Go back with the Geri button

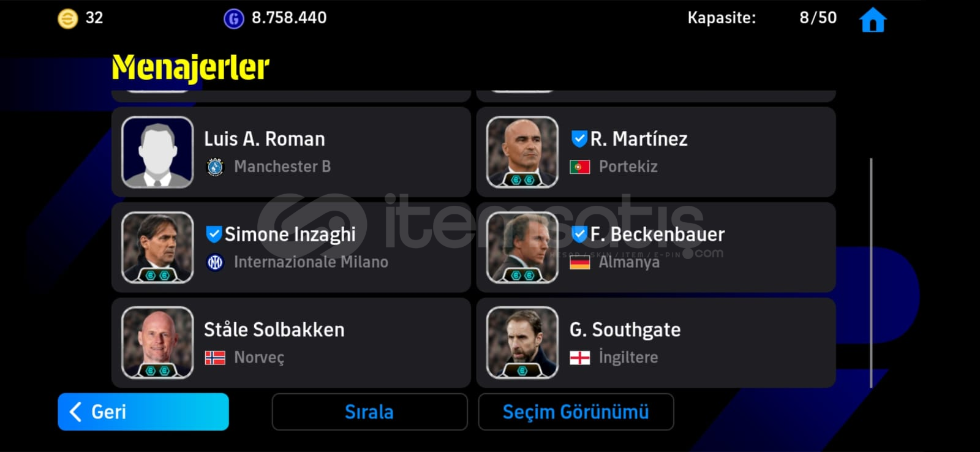tap(143, 412)
